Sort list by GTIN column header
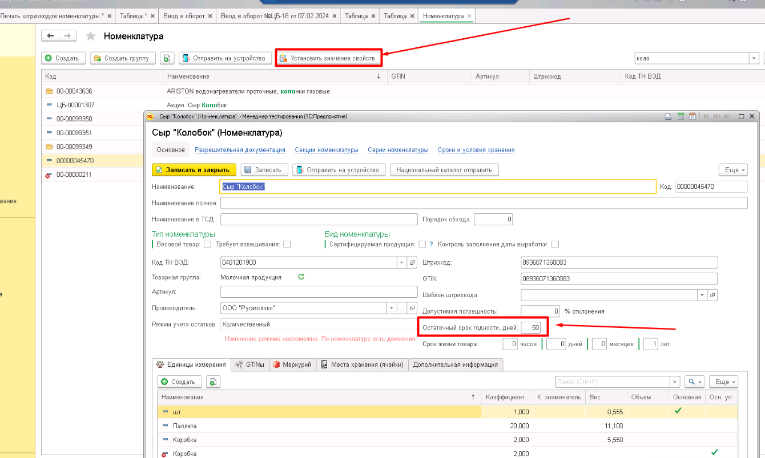 point(429,77)
